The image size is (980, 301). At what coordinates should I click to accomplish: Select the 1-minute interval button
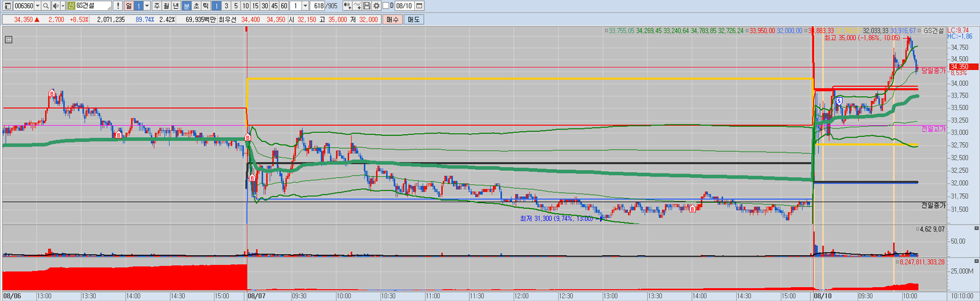[216, 6]
